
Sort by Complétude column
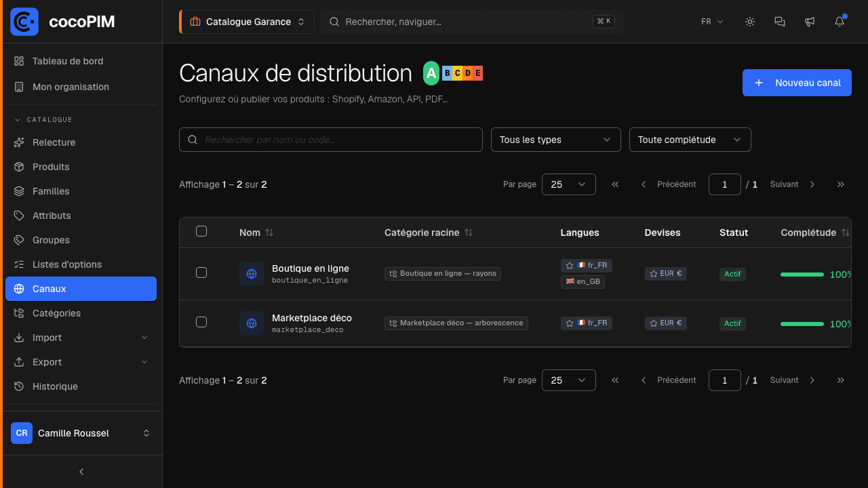click(x=815, y=232)
